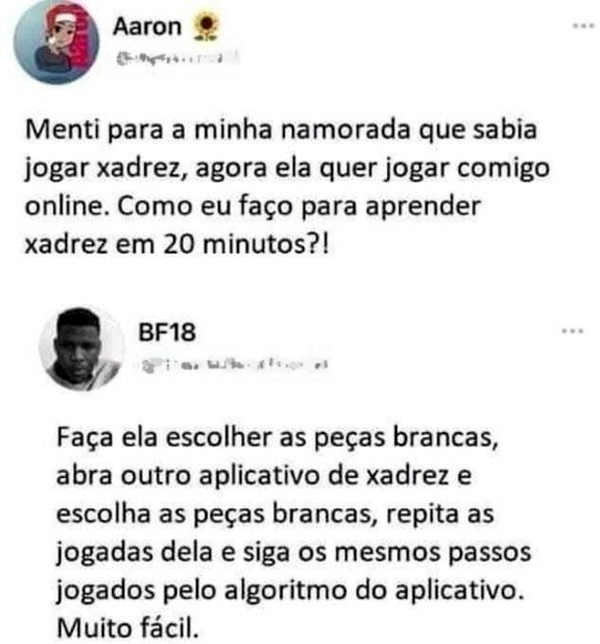Click the text "xadrez em 20 minutos?!"
The image size is (600, 644).
(x=177, y=245)
